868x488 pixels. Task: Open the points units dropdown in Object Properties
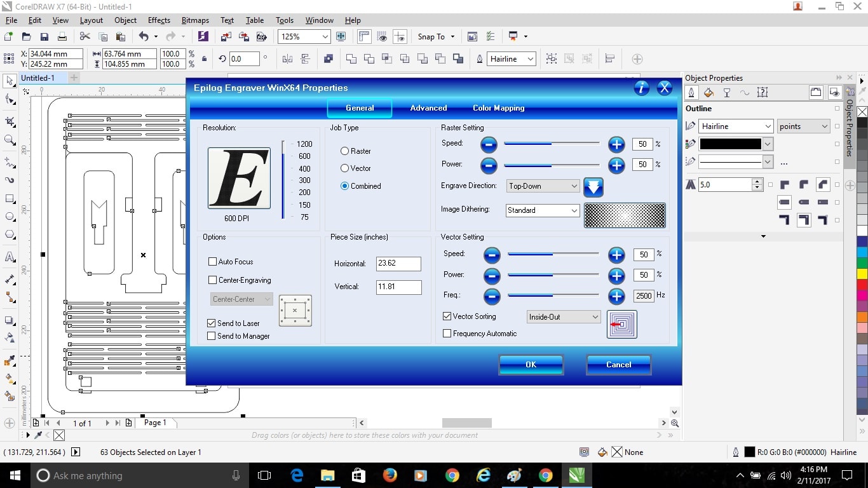(x=804, y=126)
